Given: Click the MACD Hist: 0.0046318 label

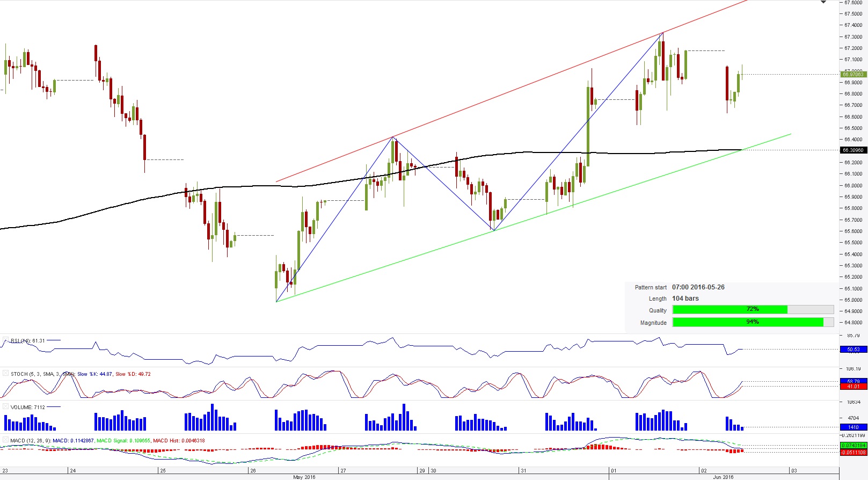Looking at the screenshot, I should coord(179,441).
